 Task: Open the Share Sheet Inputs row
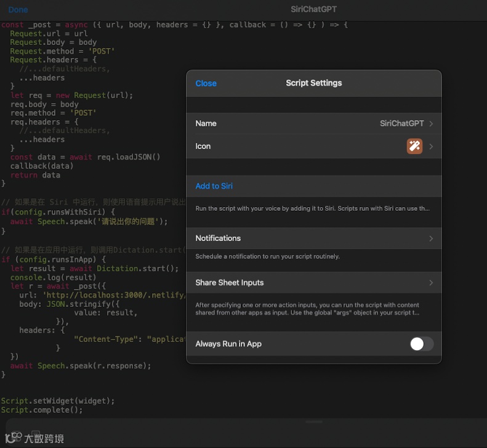[x=314, y=283]
